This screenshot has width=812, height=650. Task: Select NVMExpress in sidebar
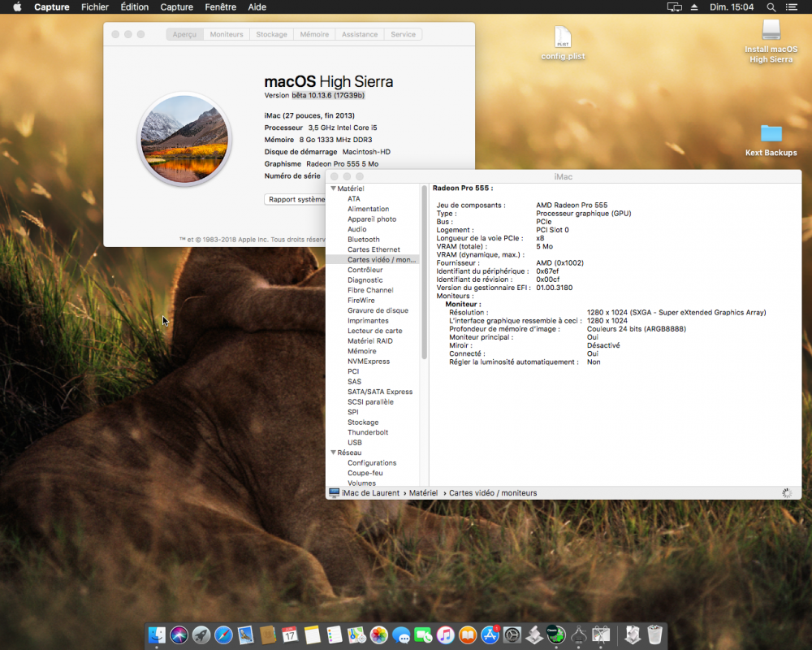pyautogui.click(x=369, y=362)
